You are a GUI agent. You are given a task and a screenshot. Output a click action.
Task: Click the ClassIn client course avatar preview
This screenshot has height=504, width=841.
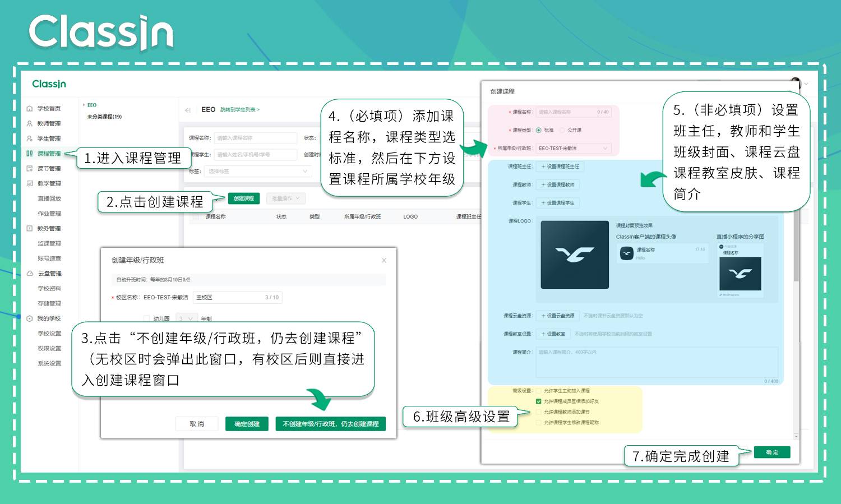click(627, 253)
